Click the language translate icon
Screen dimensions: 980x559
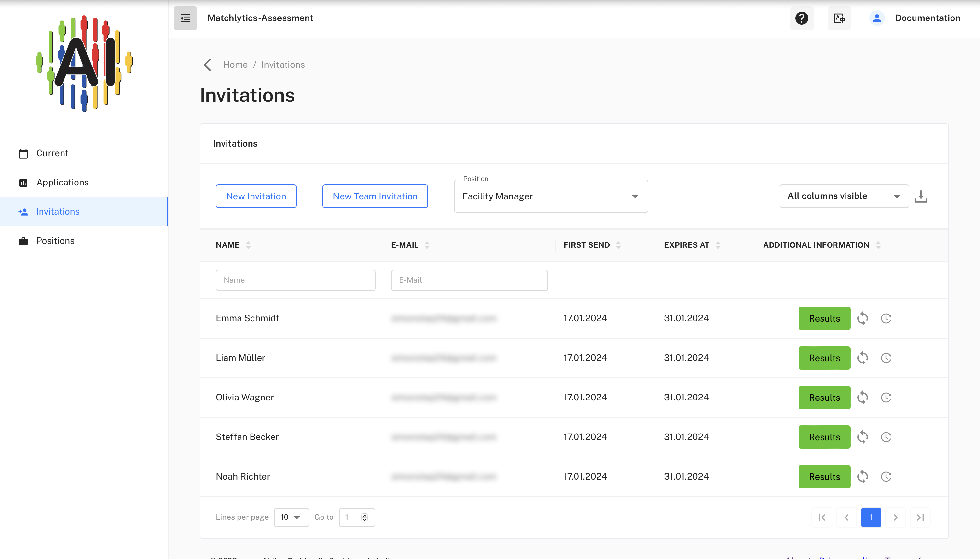pos(839,18)
